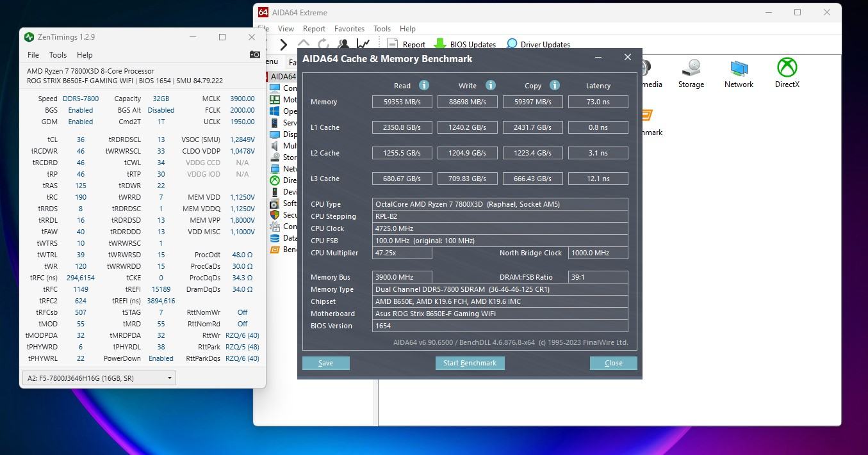Click the refresh icon in AIDA64 toolbar
The height and width of the screenshot is (455, 868).
(x=323, y=44)
